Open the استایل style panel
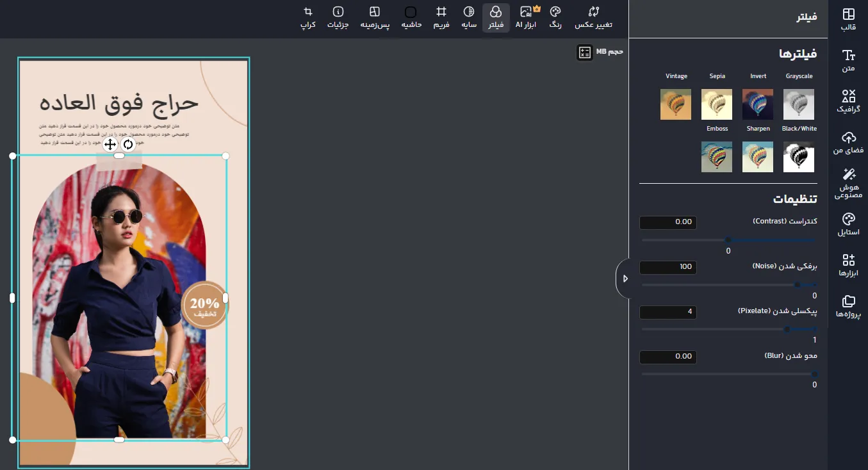This screenshot has width=868, height=470. pos(848,224)
